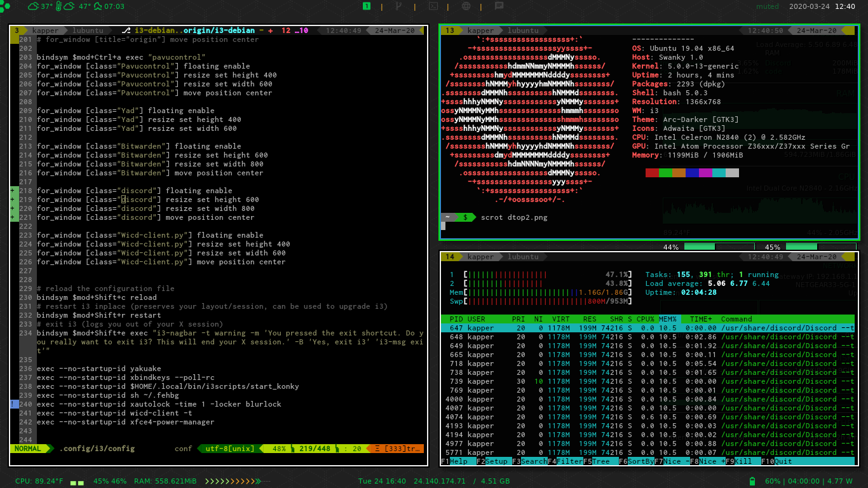Sort htop by the MEM% column header
The image size is (868, 488).
668,319
